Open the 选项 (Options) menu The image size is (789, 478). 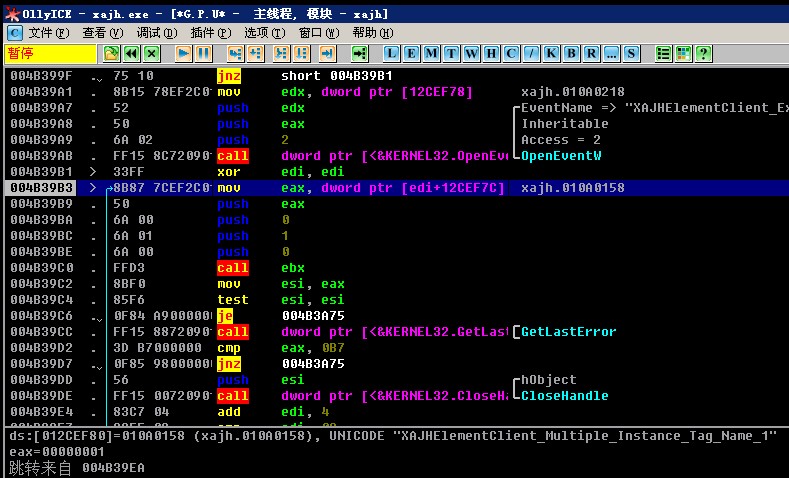click(x=257, y=32)
